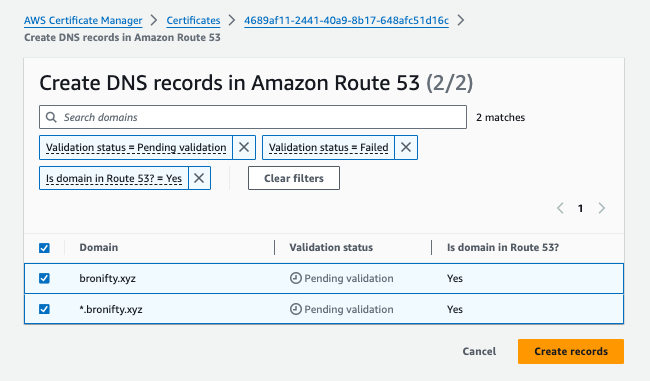The image size is (650, 381).
Task: Click the Create records button
Action: point(571,352)
